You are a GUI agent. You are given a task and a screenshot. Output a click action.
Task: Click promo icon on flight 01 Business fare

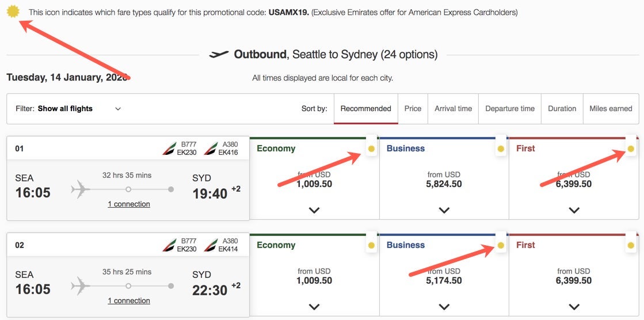pos(501,149)
